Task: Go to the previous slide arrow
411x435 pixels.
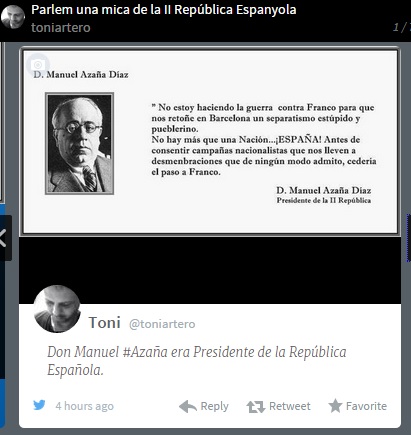Action: [3, 238]
